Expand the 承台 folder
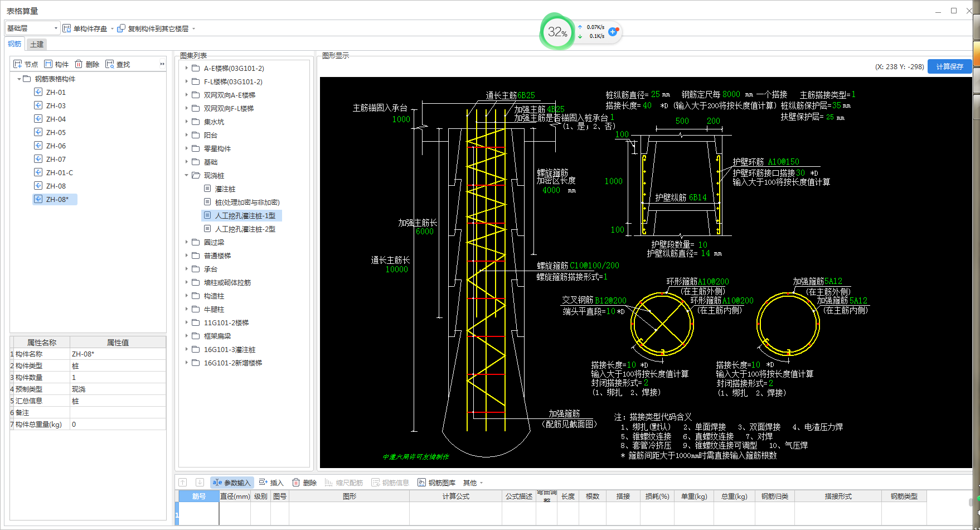980x530 pixels. coord(187,269)
